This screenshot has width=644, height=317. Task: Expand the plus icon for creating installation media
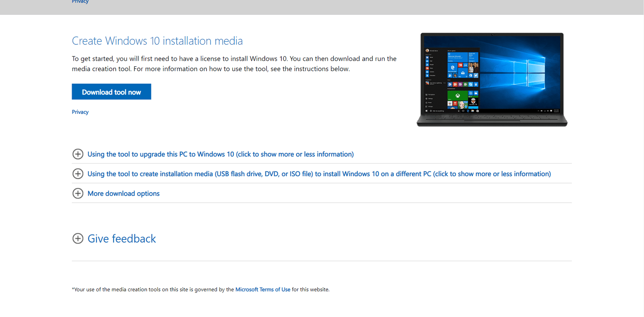tap(78, 174)
